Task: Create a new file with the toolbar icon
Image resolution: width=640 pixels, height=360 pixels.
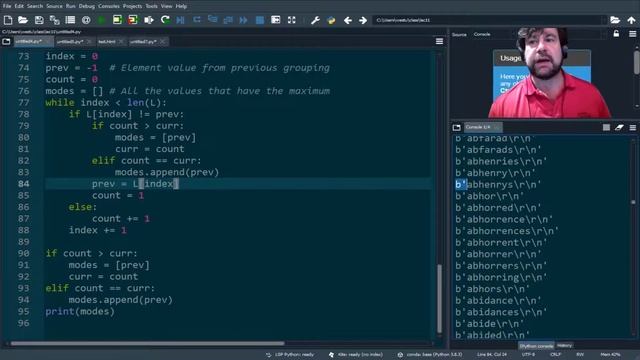Action: (x=8, y=20)
